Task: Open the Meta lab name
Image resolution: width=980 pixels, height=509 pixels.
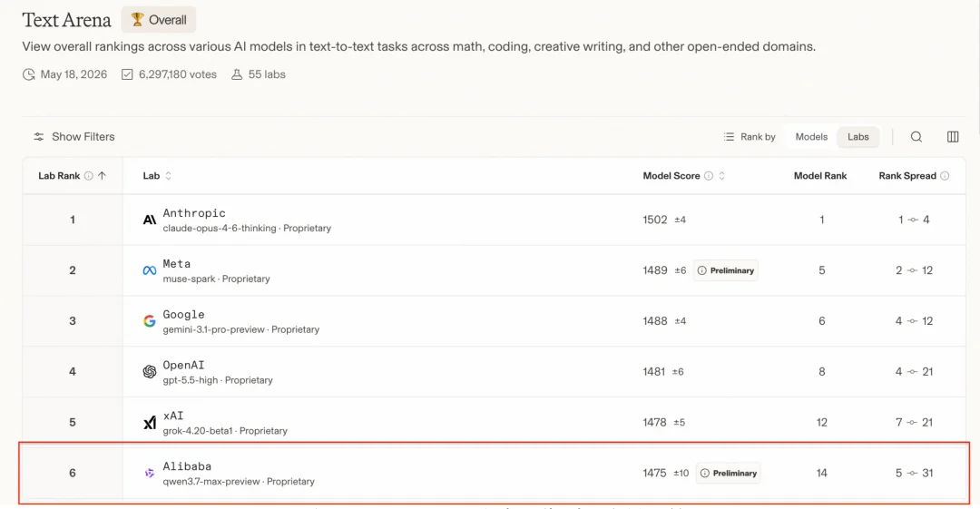Action: click(177, 263)
